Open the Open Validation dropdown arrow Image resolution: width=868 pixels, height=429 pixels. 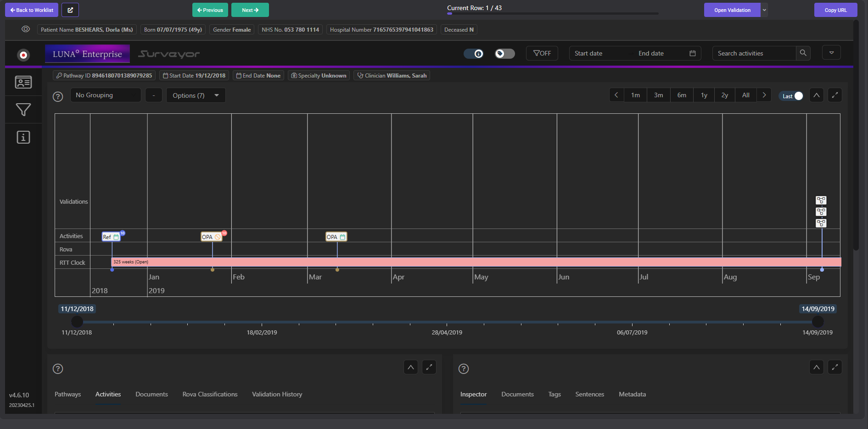(764, 10)
